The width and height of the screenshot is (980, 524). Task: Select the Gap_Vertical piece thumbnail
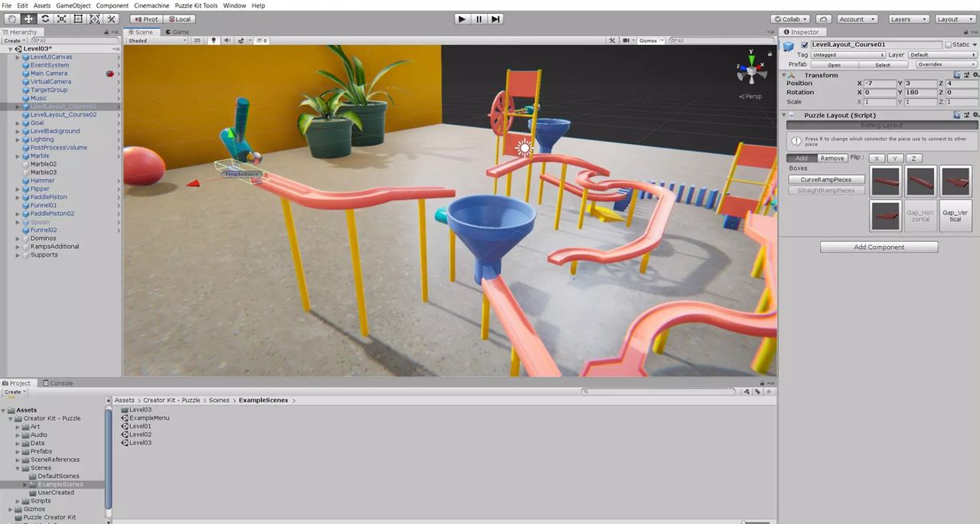[x=955, y=216]
